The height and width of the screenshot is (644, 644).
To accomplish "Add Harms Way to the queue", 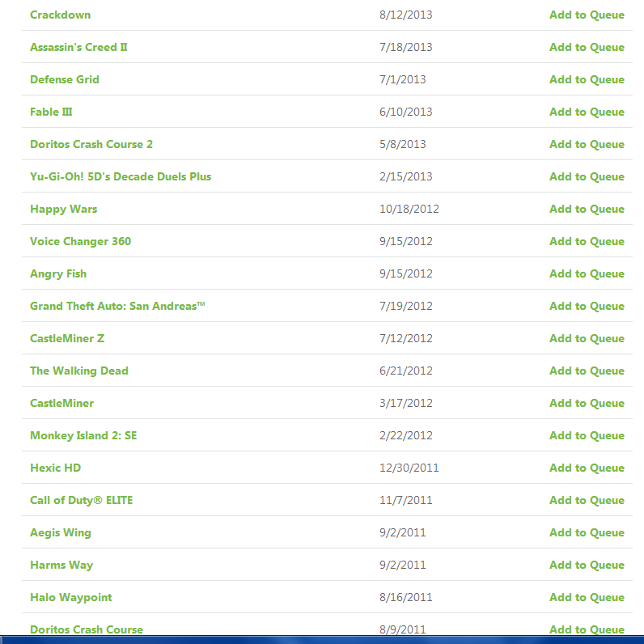I will pos(587,566).
